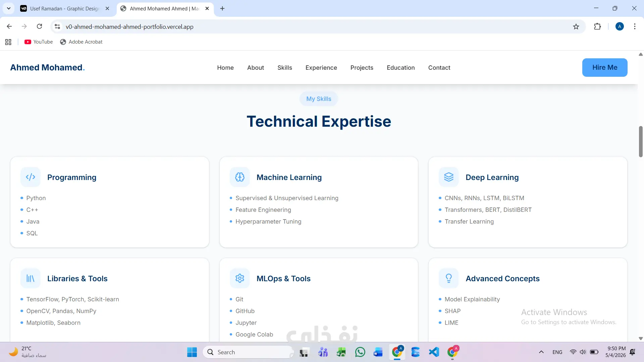
Task: Open the tab search dropdown arrow
Action: pyautogui.click(x=9, y=8)
